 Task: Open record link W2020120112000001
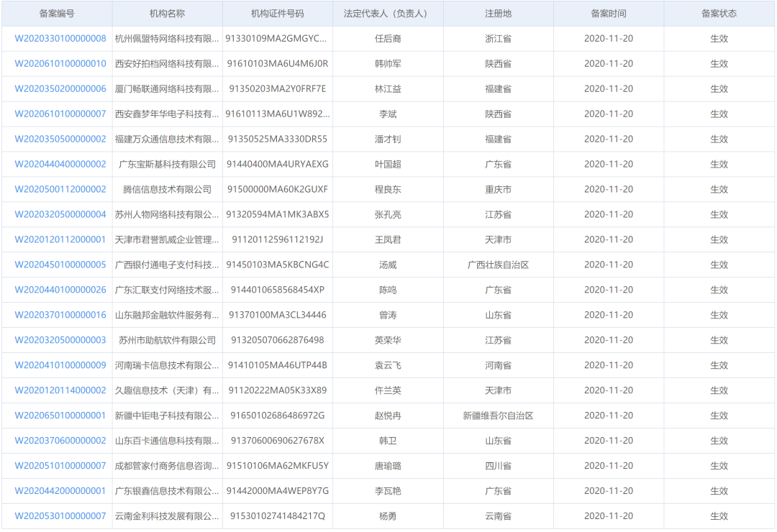[x=60, y=239]
